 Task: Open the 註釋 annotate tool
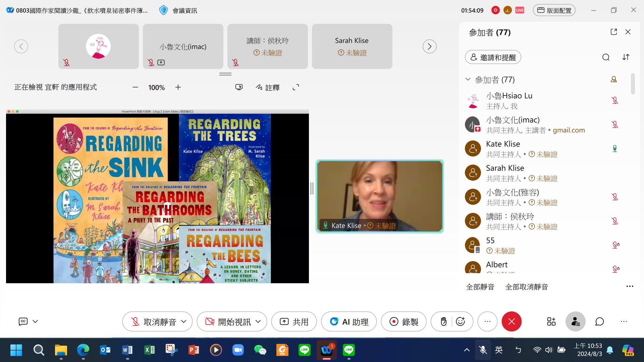coord(268,87)
